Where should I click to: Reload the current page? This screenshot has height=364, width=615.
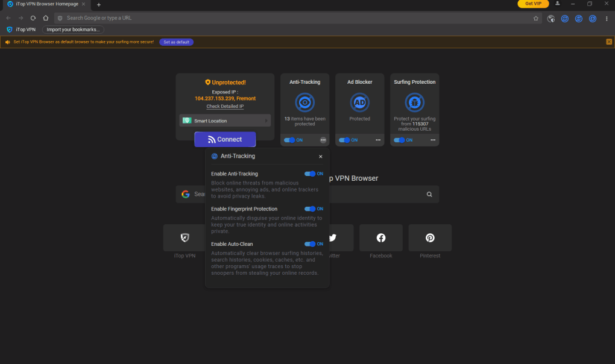33,18
